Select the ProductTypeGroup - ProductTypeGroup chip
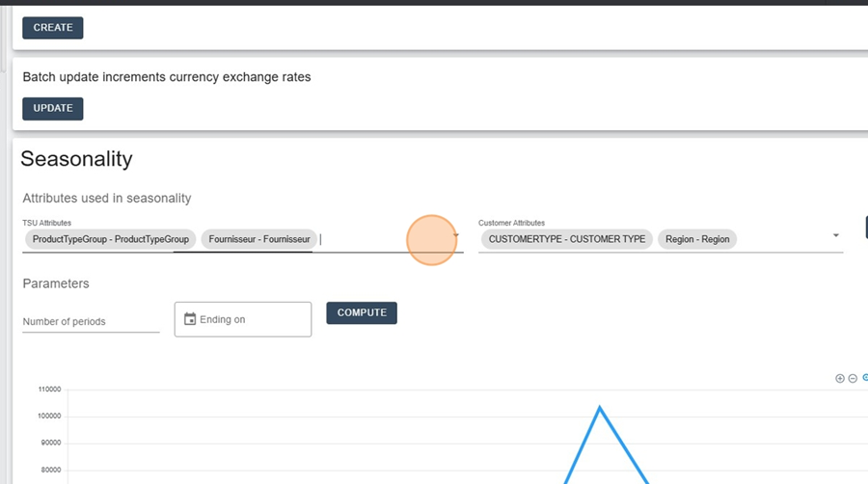Viewport: 868px width, 484px height. [111, 239]
